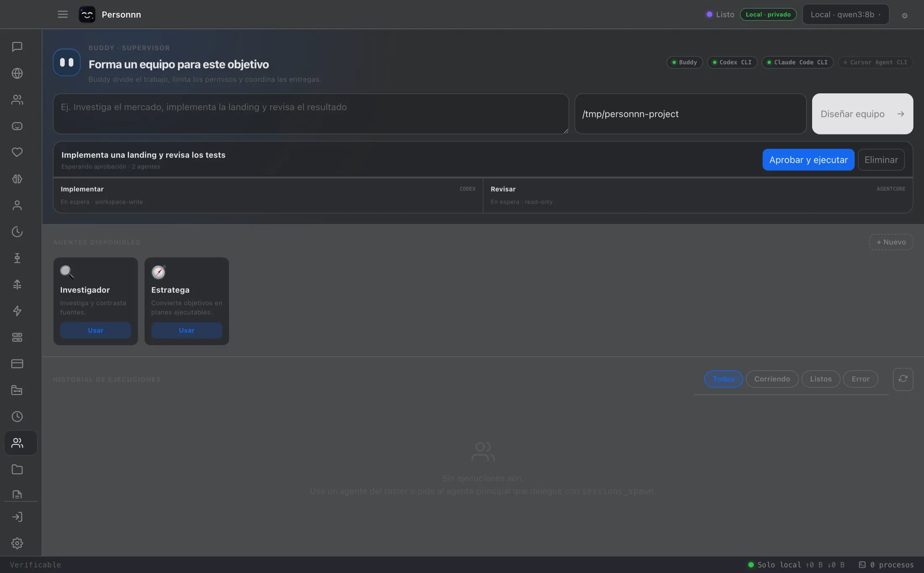The image size is (924, 573).
Task: Expand the Implementar task card
Action: pos(268,195)
